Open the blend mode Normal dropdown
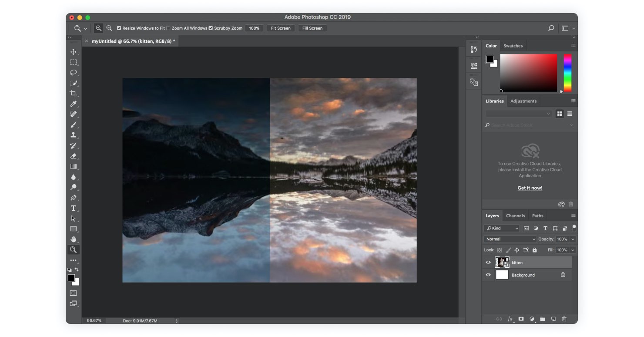 coord(510,239)
